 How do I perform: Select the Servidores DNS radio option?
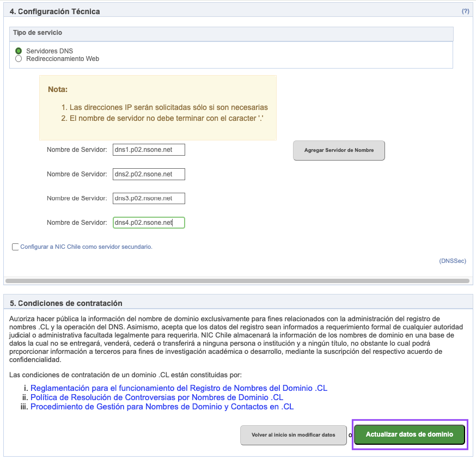pos(19,51)
